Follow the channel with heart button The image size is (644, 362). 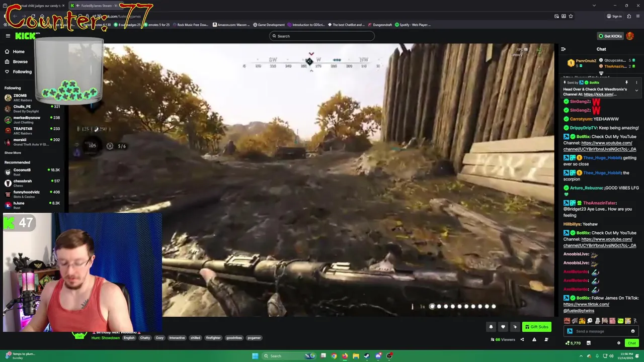(503, 327)
